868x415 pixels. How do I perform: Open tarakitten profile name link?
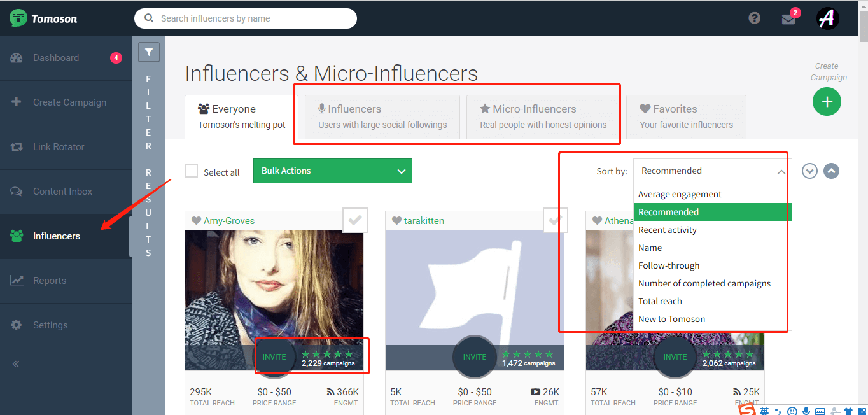[x=424, y=221]
